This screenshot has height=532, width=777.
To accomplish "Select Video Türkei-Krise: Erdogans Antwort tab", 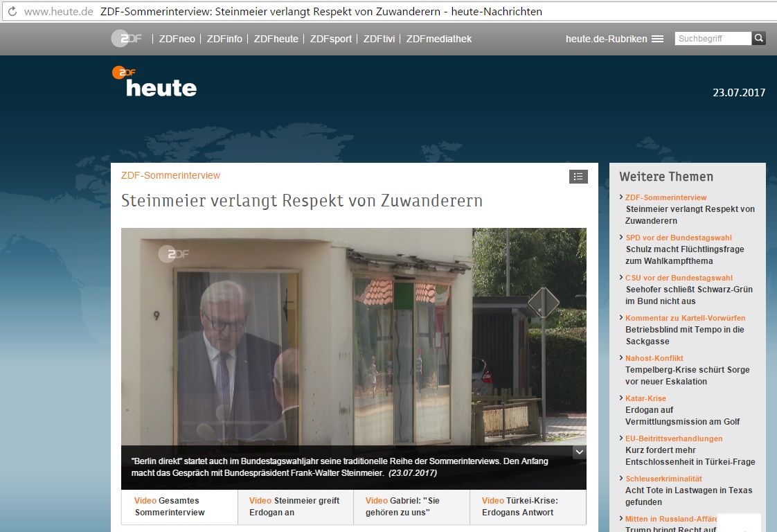I will pos(528,506).
